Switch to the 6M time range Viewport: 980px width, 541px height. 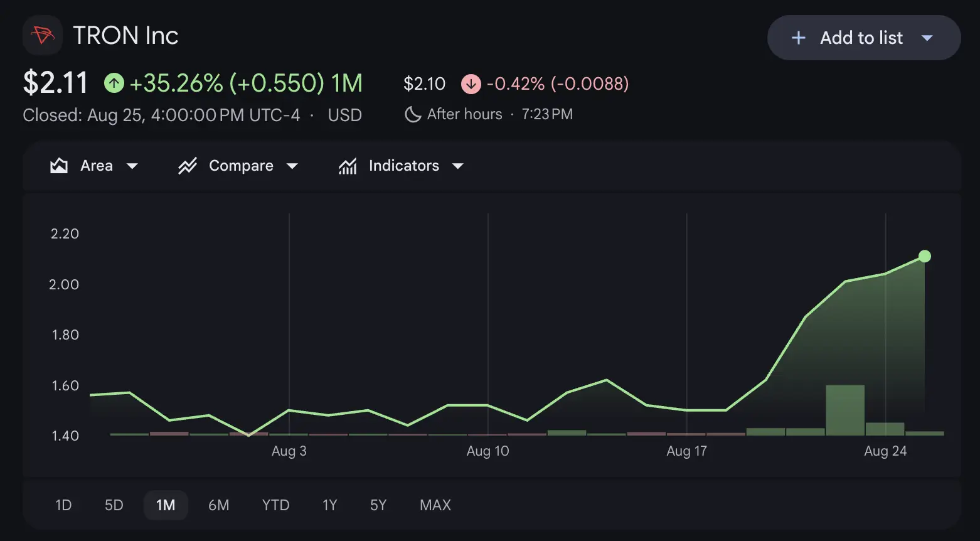pos(218,505)
